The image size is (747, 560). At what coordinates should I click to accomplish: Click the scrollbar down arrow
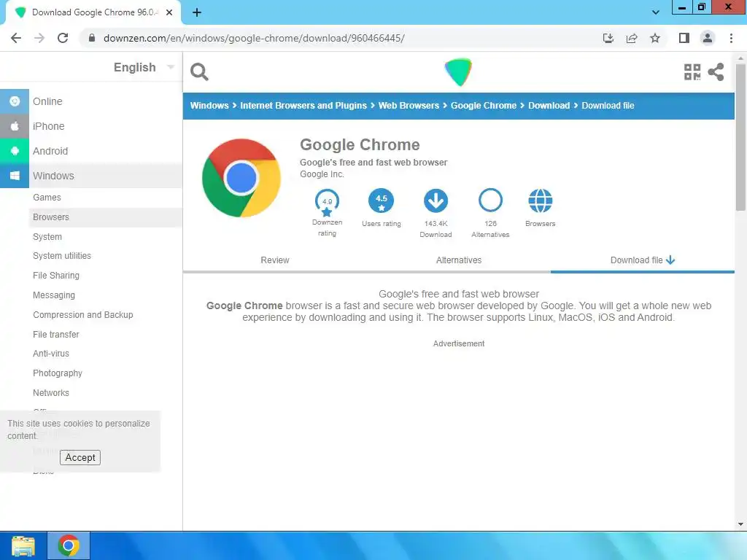pos(740,524)
